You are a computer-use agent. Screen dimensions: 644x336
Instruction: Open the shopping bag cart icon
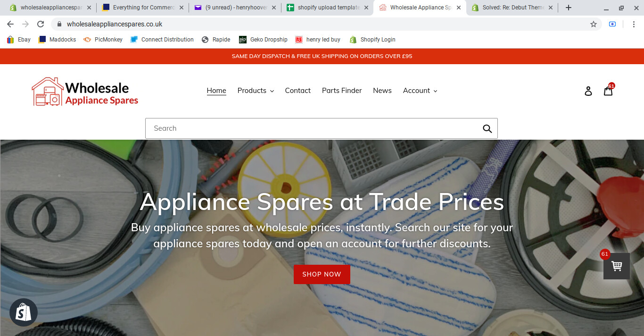608,91
